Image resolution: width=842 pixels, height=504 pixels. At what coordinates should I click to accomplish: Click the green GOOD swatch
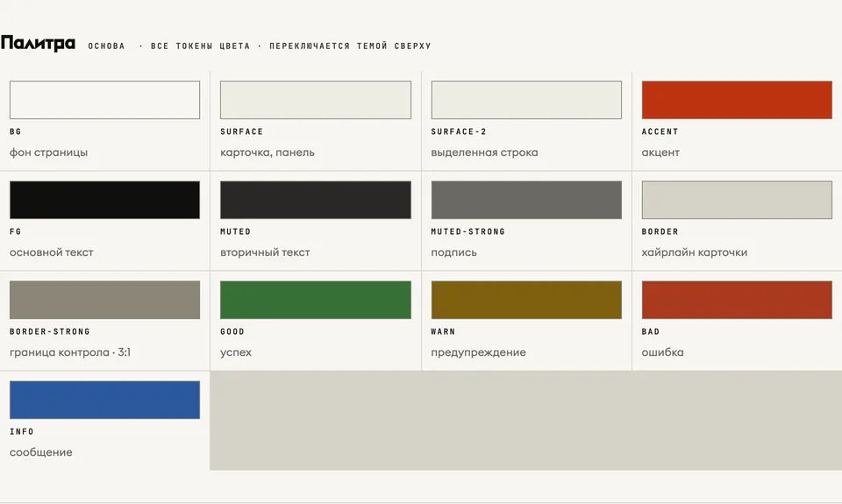point(316,300)
